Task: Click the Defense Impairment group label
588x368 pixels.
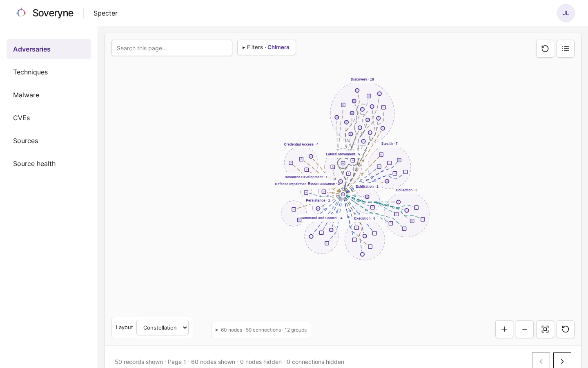Action: click(290, 184)
